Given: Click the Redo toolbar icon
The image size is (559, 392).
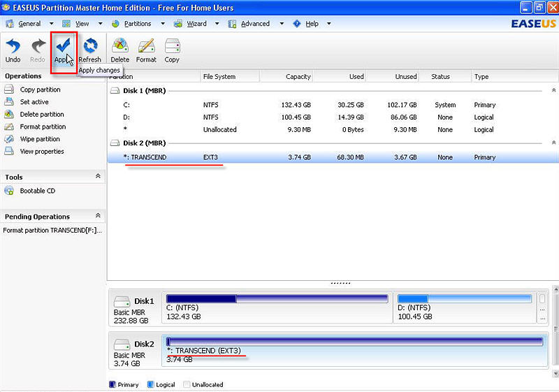Looking at the screenshot, I should (x=38, y=46).
